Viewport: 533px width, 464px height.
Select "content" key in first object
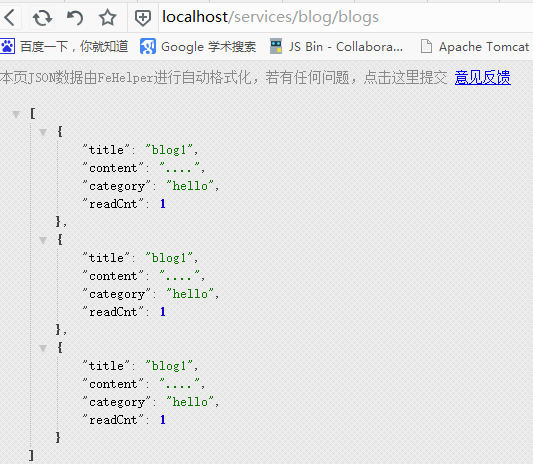click(114, 168)
